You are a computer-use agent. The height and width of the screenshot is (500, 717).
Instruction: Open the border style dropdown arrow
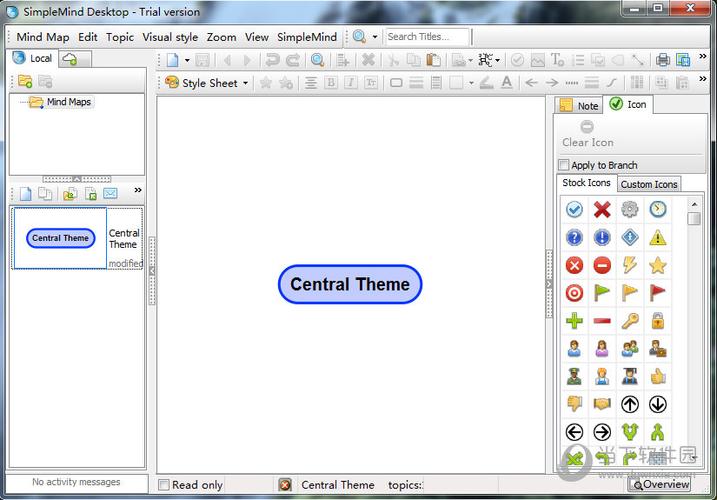click(471, 83)
